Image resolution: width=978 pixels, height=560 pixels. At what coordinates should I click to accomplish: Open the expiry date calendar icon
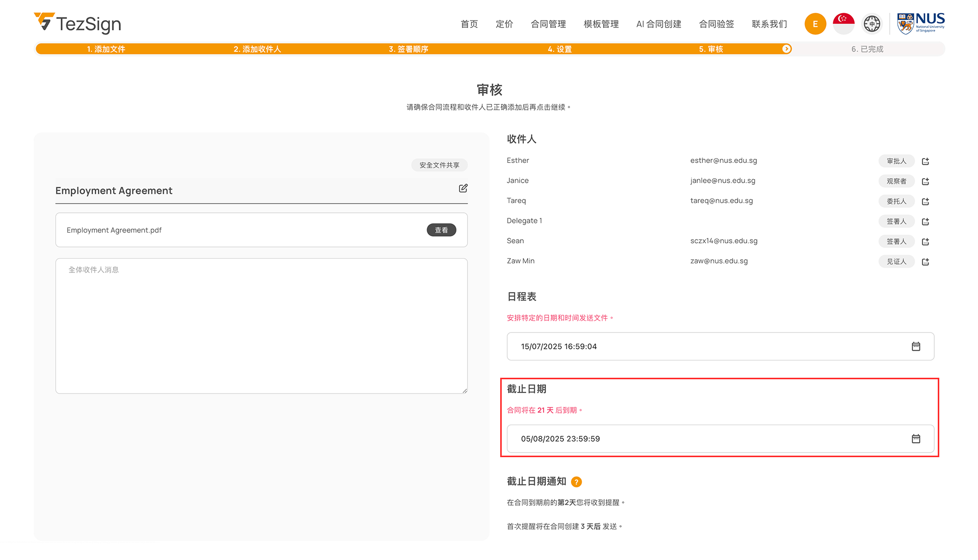click(x=915, y=439)
